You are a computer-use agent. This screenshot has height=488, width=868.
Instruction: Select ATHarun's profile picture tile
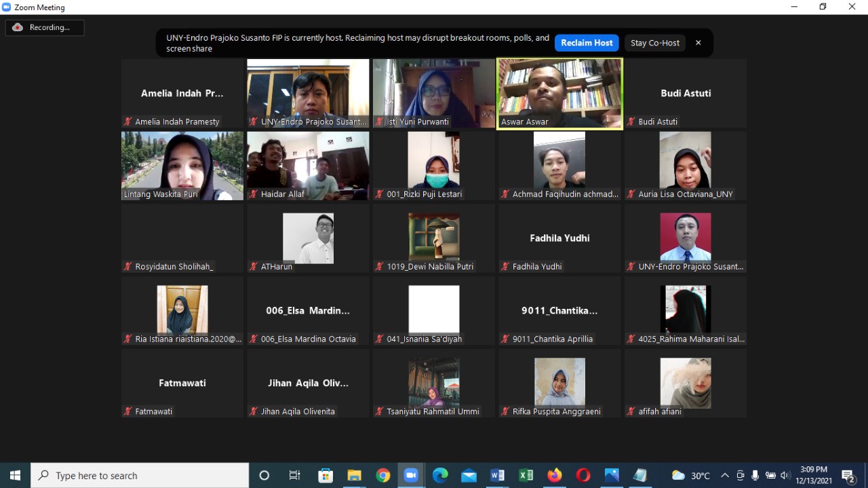click(308, 238)
